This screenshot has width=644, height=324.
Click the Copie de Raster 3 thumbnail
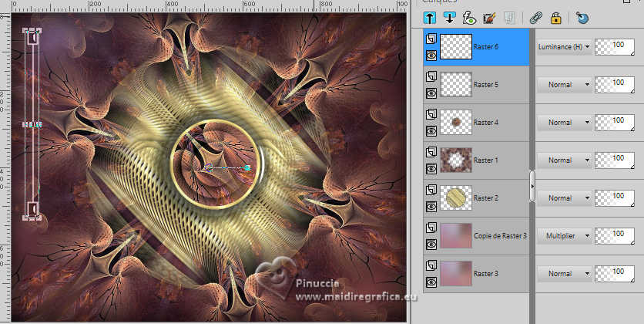pos(456,236)
